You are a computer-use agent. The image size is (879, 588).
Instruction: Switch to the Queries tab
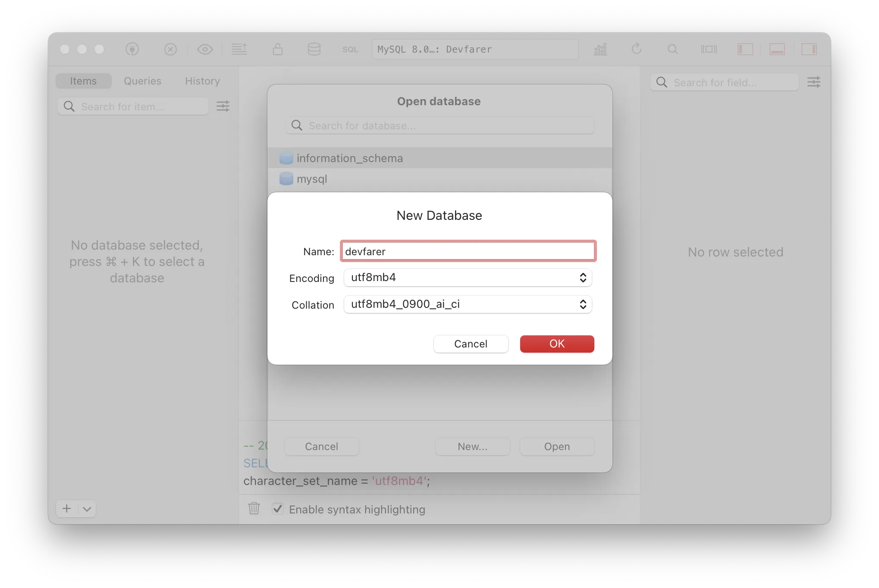tap(142, 81)
